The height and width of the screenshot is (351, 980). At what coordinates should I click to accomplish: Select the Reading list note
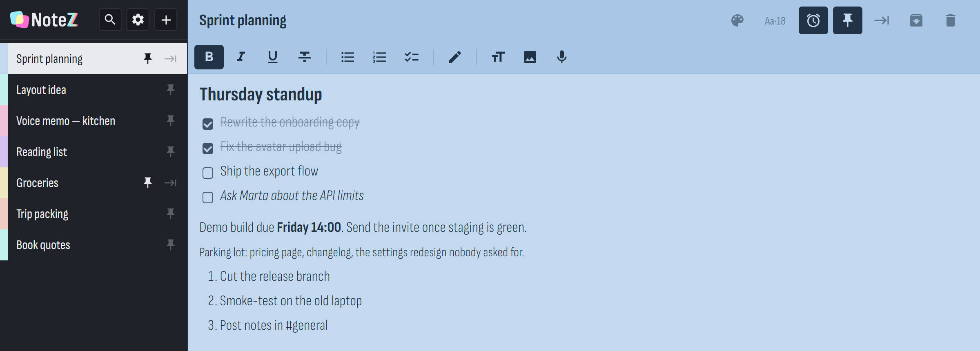tap(94, 152)
